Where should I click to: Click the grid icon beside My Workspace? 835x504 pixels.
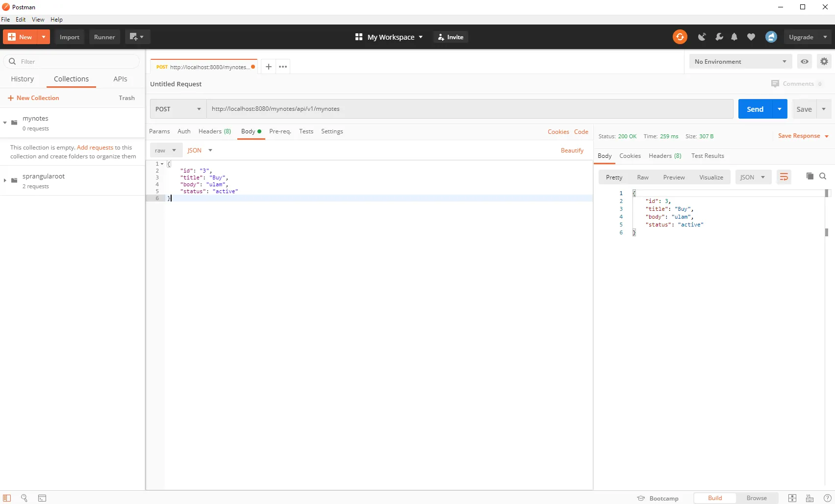point(359,37)
